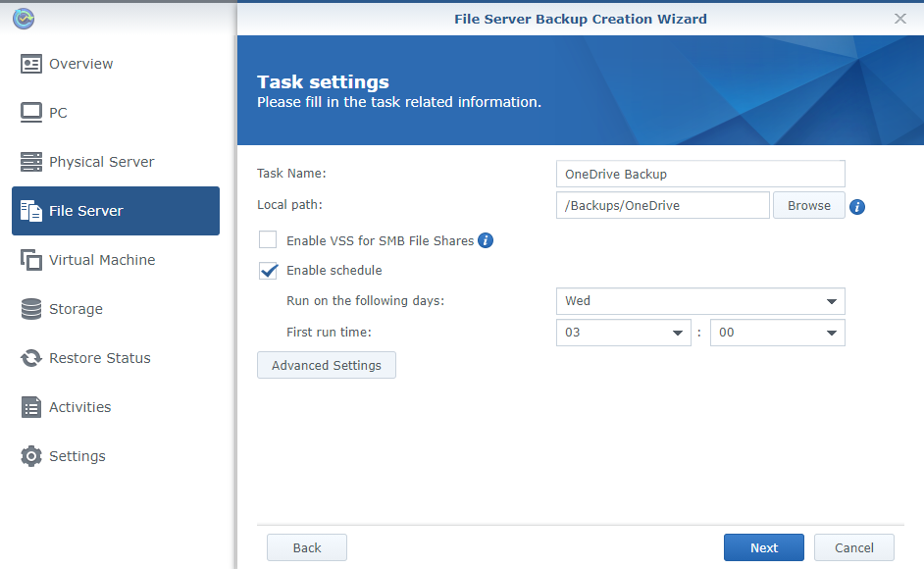This screenshot has height=569, width=924.
Task: Open the First run time hour dropdown
Action: (x=624, y=333)
